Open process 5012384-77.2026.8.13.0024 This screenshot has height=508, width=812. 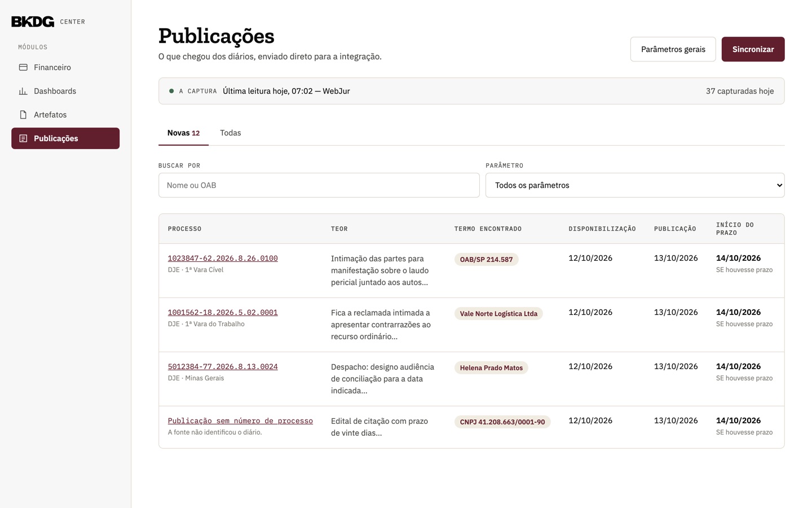[x=223, y=366]
